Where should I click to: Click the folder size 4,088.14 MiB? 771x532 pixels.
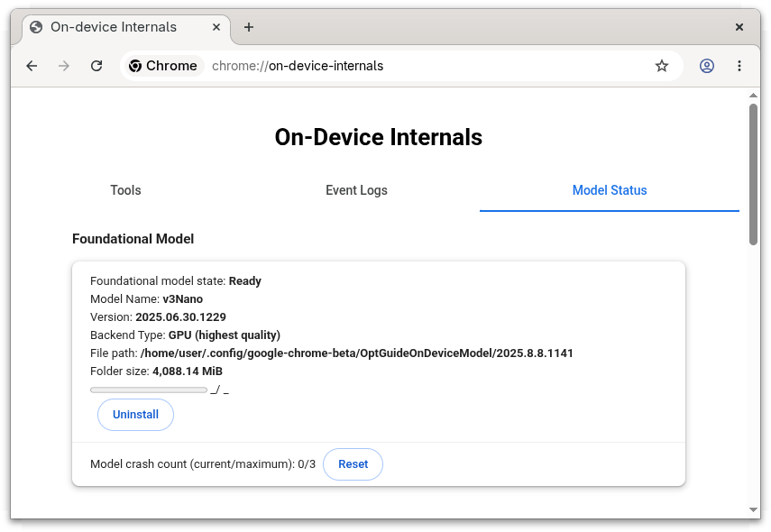(x=188, y=371)
